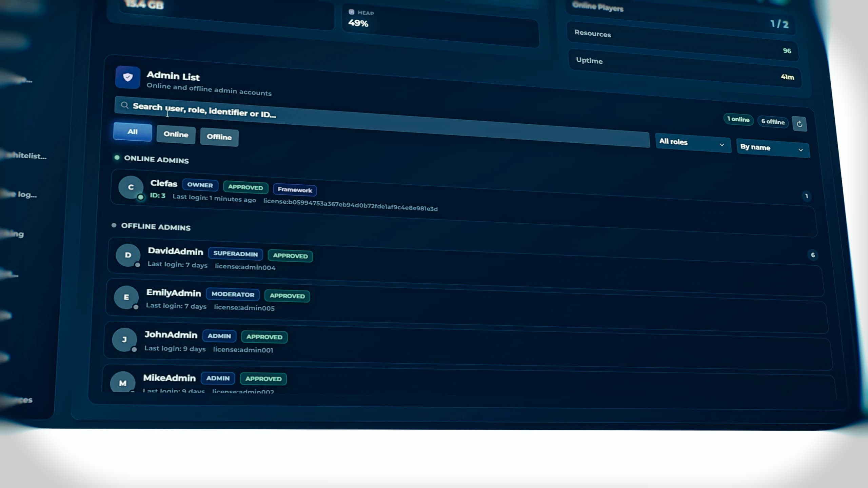Image resolution: width=868 pixels, height=488 pixels.
Task: Refresh the admin list
Action: [799, 124]
